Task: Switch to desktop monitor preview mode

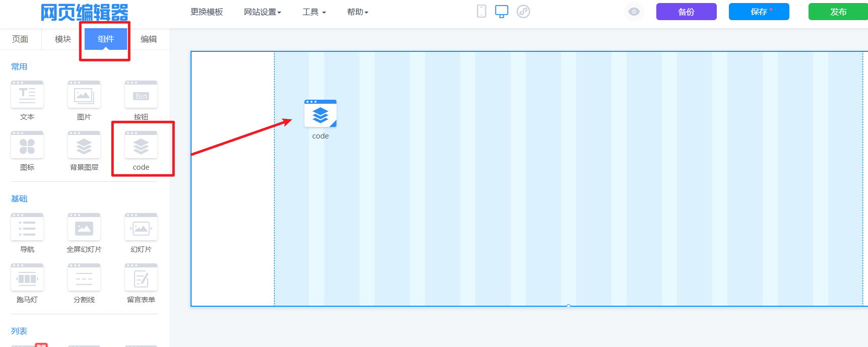Action: [x=502, y=12]
